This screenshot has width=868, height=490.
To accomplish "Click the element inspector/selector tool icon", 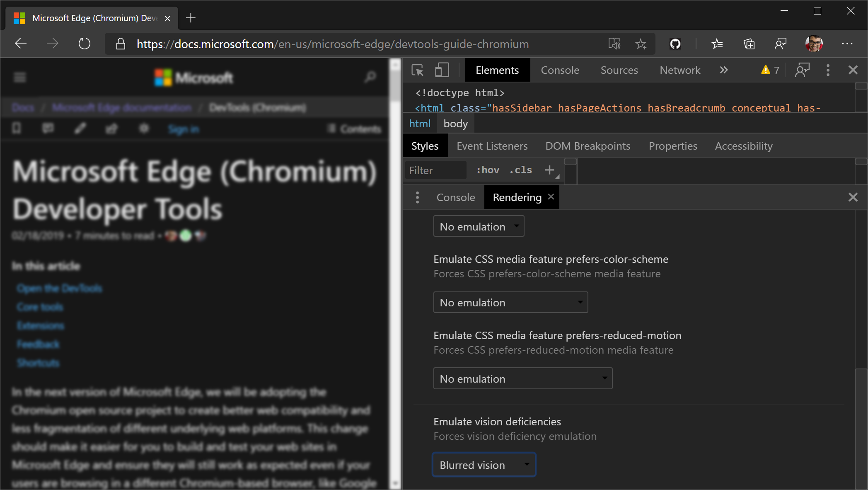I will pyautogui.click(x=417, y=70).
